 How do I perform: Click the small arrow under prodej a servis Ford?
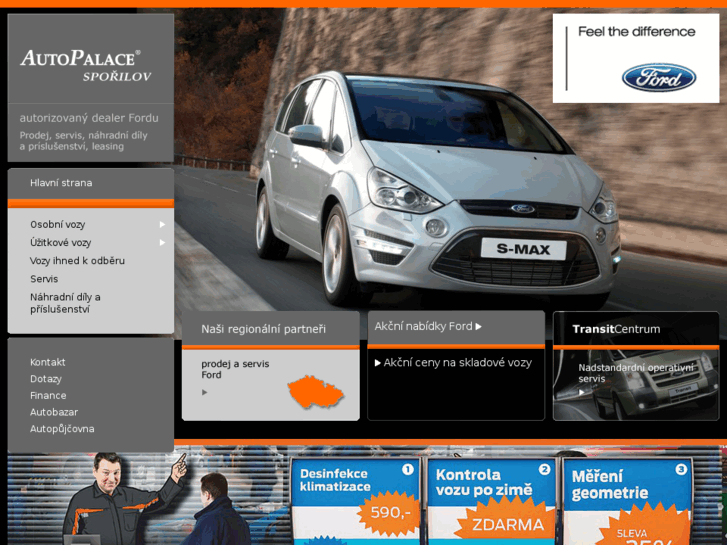tap(204, 392)
